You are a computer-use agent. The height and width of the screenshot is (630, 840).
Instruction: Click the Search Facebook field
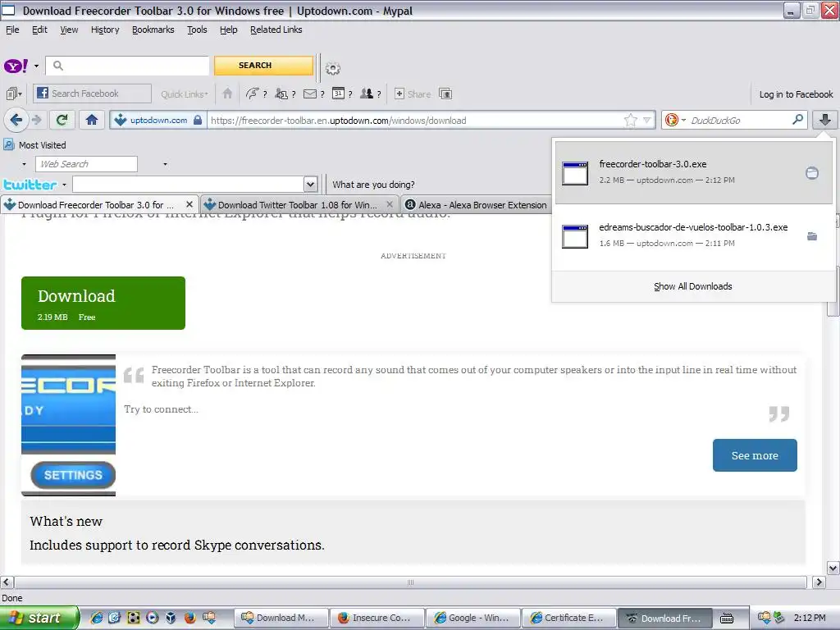coord(92,94)
